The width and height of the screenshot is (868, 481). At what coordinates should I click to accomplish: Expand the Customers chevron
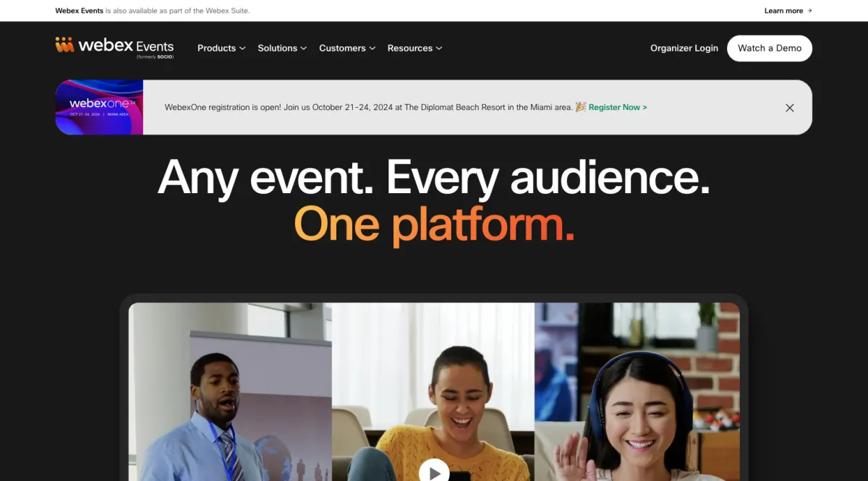(373, 48)
